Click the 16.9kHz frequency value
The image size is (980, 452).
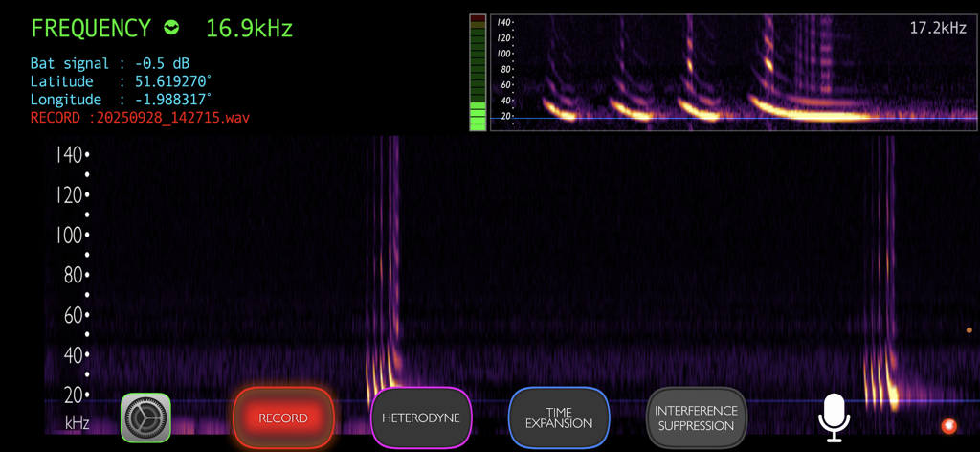[250, 28]
